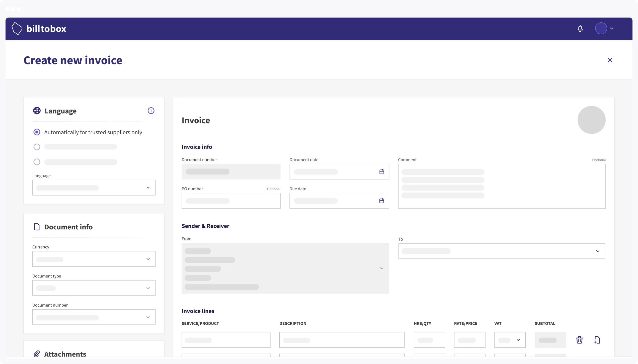
Task: Duplicate the invoice line using the copy icon
Action: pyautogui.click(x=597, y=340)
